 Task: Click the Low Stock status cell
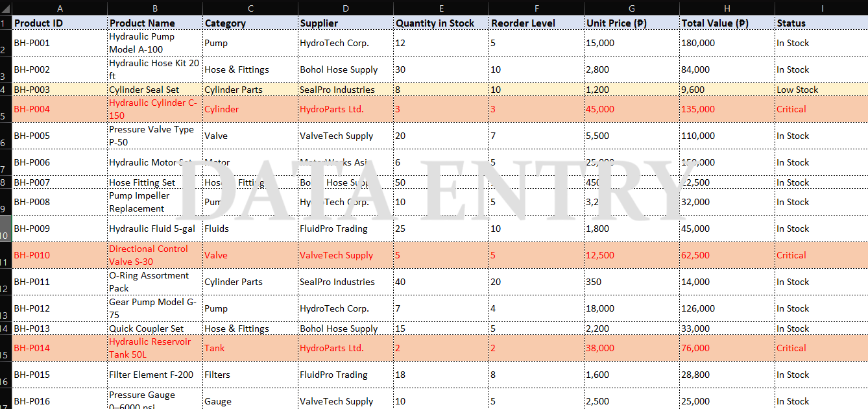coord(821,90)
